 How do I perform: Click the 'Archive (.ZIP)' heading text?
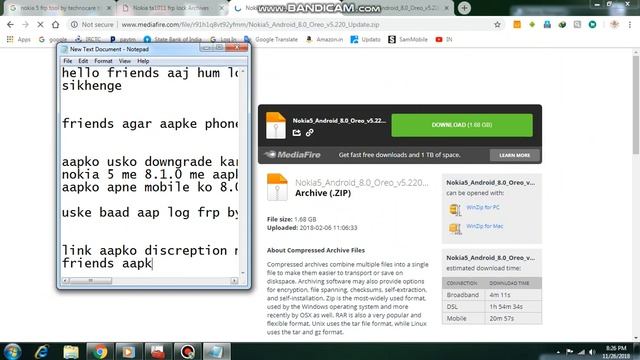point(323,193)
